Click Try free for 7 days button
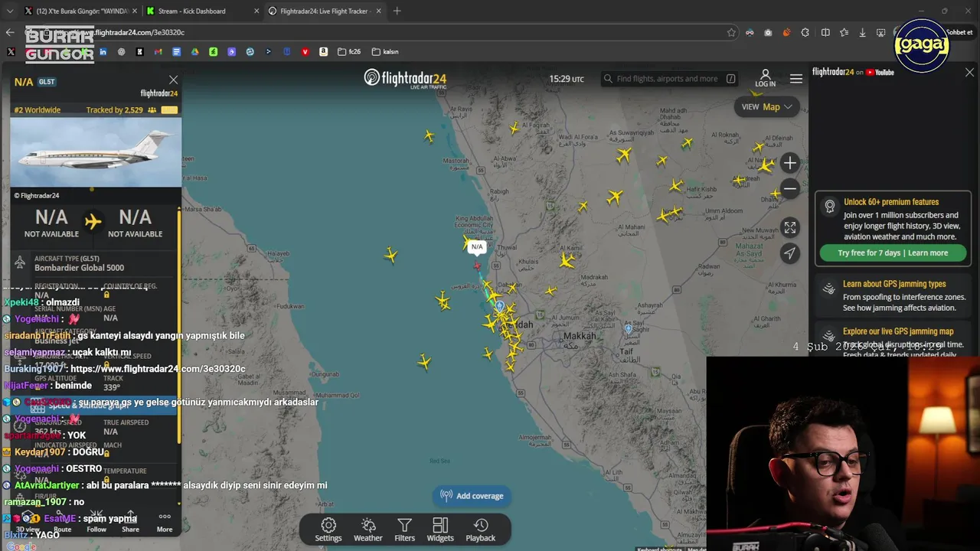The height and width of the screenshot is (551, 980). click(893, 253)
